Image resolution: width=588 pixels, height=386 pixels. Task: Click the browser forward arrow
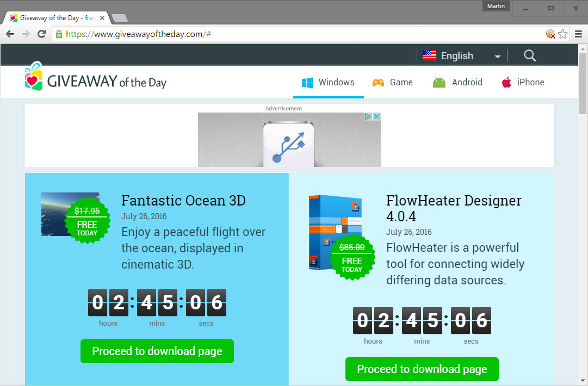click(26, 34)
